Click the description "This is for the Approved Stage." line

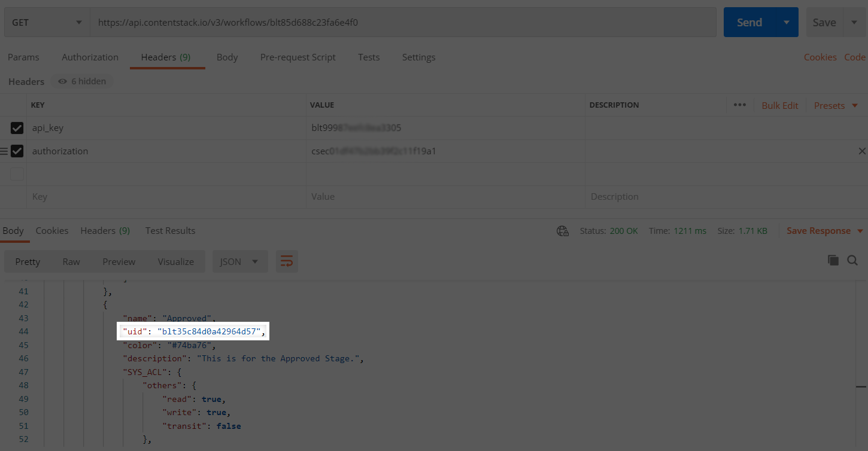pos(243,358)
